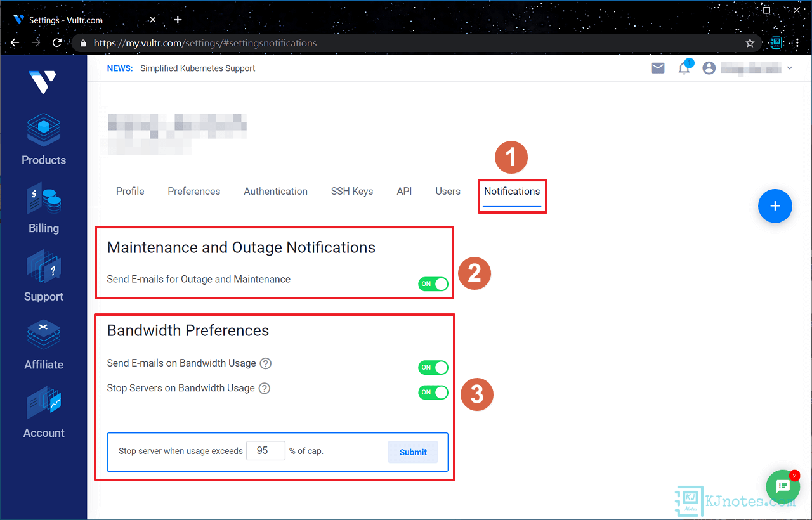Open a new browser tab with plus

(x=178, y=20)
